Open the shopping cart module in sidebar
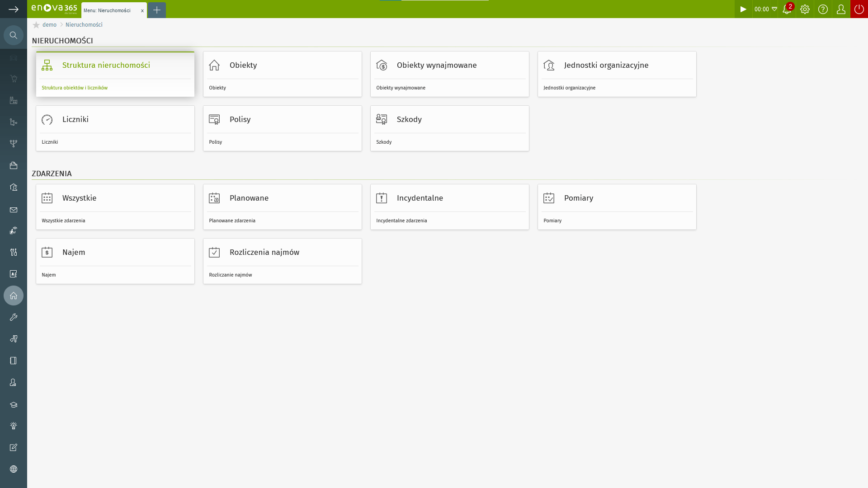The image size is (868, 488). [x=14, y=79]
